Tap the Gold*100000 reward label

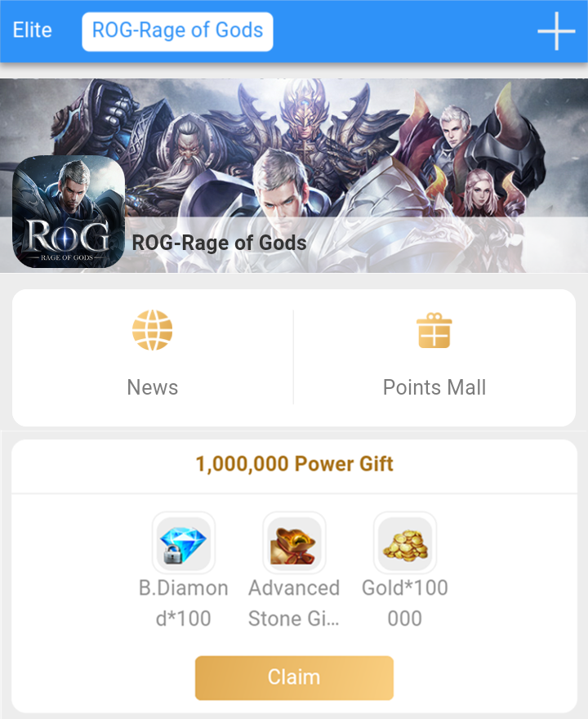tap(405, 603)
